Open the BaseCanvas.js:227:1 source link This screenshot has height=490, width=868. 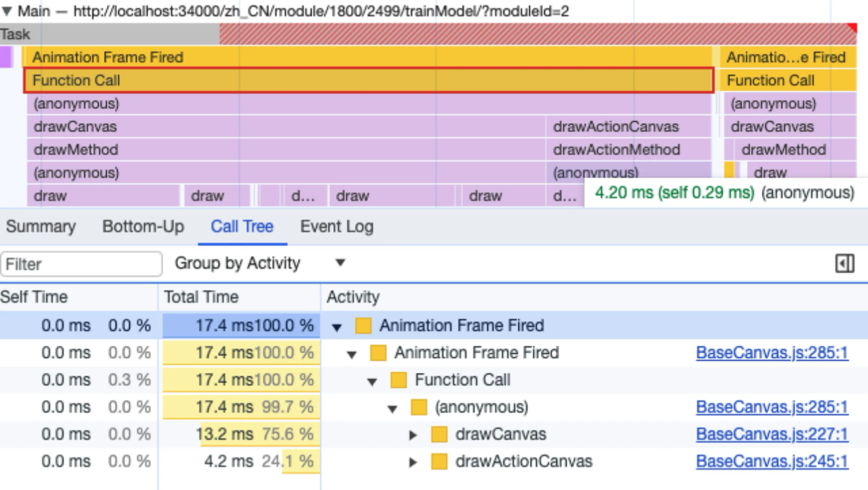point(772,434)
